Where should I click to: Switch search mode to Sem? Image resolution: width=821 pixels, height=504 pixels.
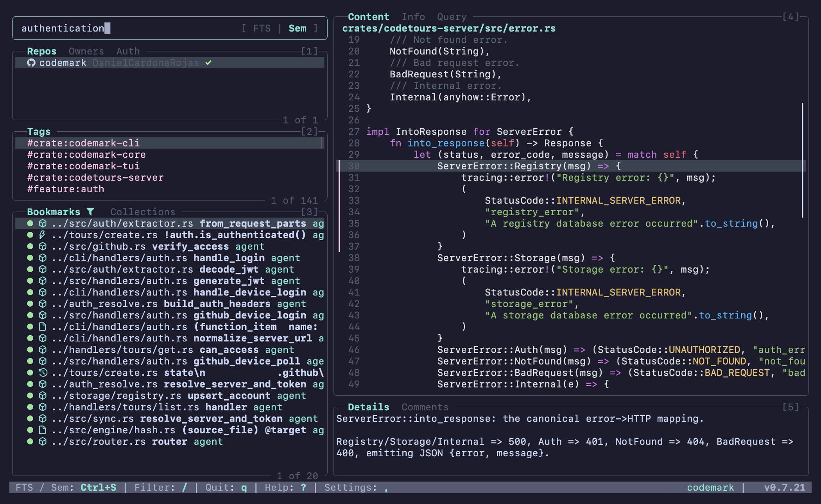click(x=298, y=28)
